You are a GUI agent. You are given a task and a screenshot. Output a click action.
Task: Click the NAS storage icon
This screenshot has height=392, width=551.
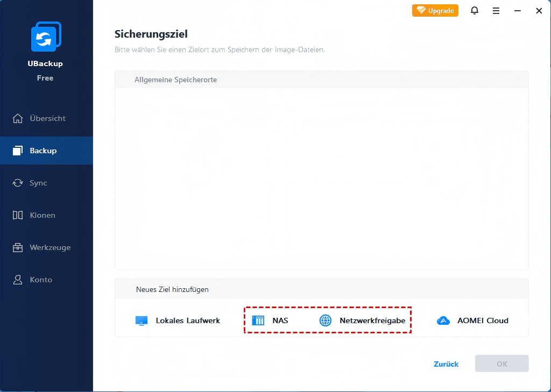[258, 321]
